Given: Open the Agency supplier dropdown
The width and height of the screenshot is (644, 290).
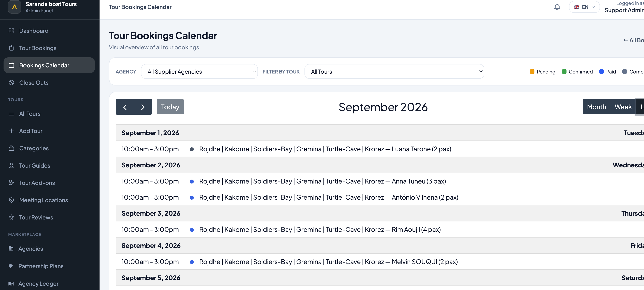Looking at the screenshot, I should [199, 72].
